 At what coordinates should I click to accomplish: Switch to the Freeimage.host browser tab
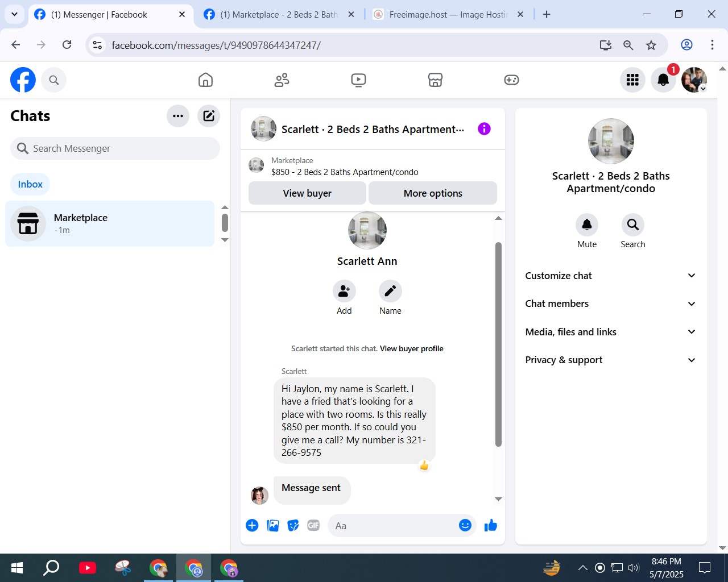tap(448, 15)
